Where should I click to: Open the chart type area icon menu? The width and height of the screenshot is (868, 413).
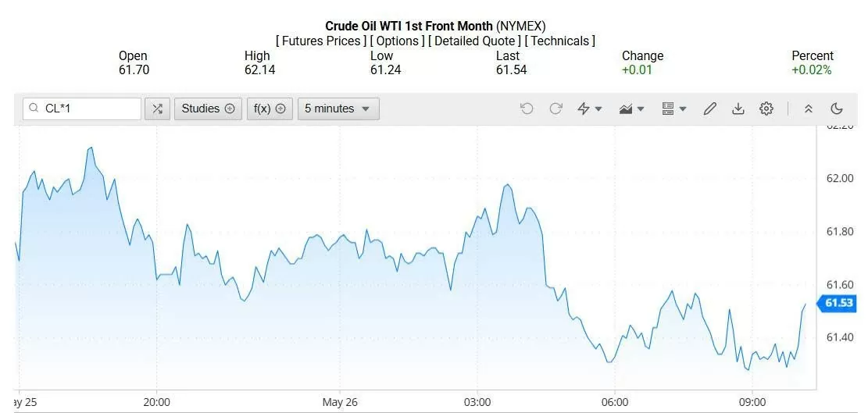(631, 109)
